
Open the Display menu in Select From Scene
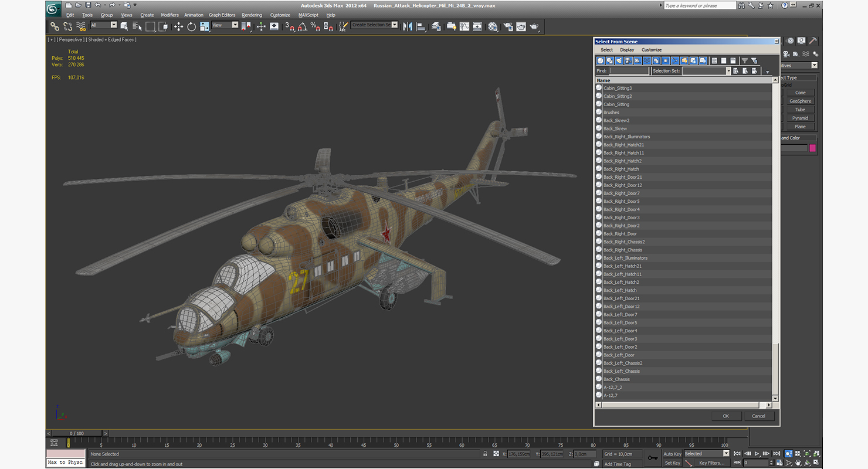pyautogui.click(x=627, y=50)
